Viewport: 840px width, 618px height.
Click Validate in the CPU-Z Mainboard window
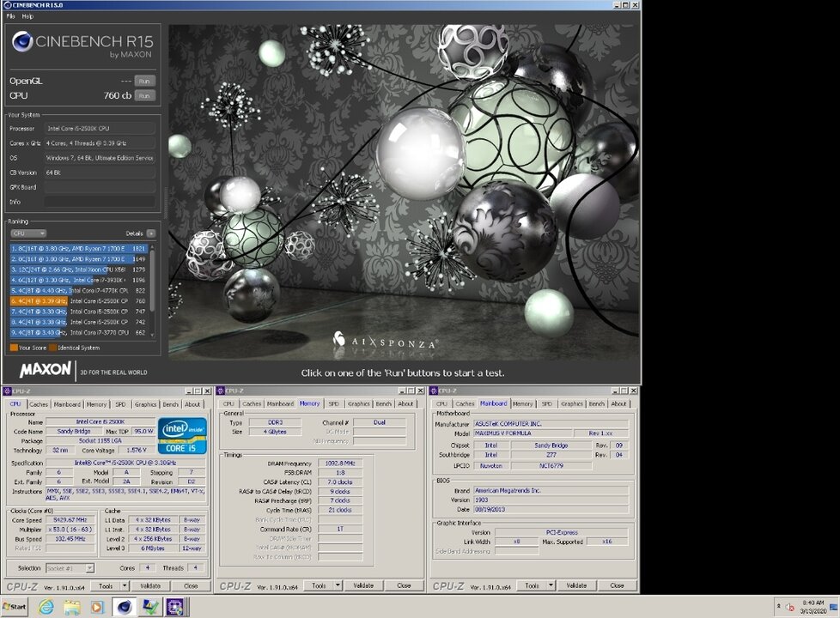[x=576, y=585]
